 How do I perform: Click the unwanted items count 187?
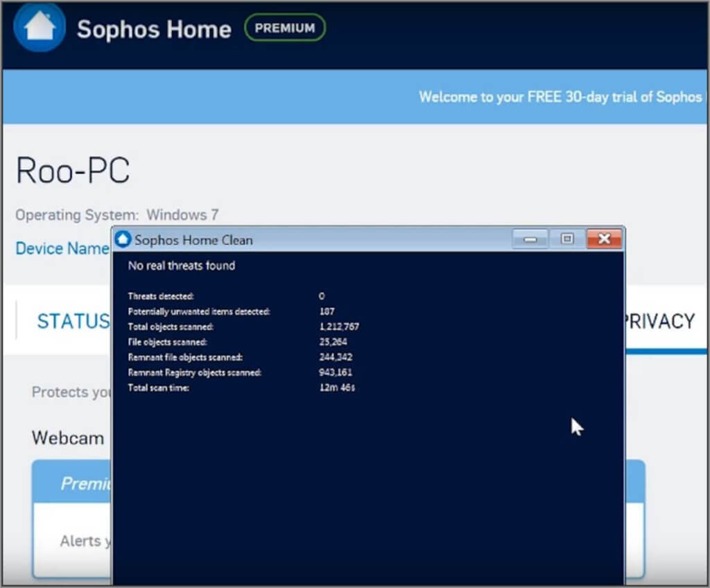327,311
